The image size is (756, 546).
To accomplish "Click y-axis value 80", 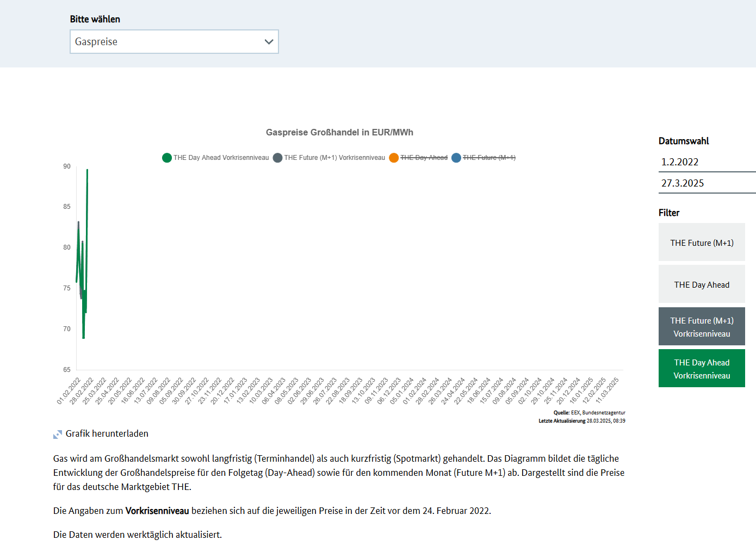I will pos(67,247).
